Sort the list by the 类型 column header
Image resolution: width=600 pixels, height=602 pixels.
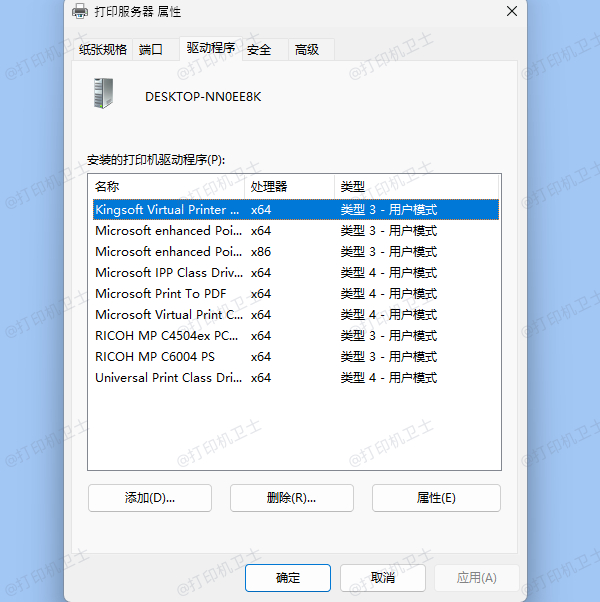tap(415, 187)
